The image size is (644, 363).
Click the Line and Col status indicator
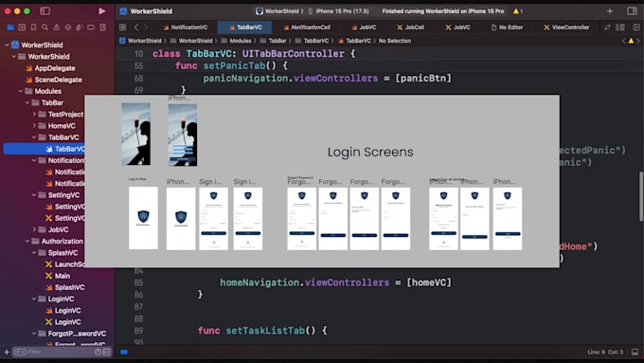605,352
